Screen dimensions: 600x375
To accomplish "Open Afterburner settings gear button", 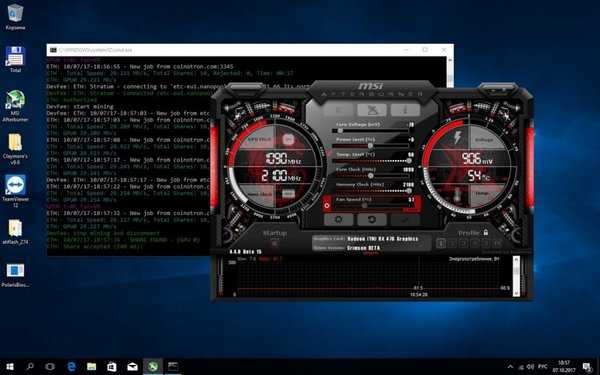I will tap(339, 220).
